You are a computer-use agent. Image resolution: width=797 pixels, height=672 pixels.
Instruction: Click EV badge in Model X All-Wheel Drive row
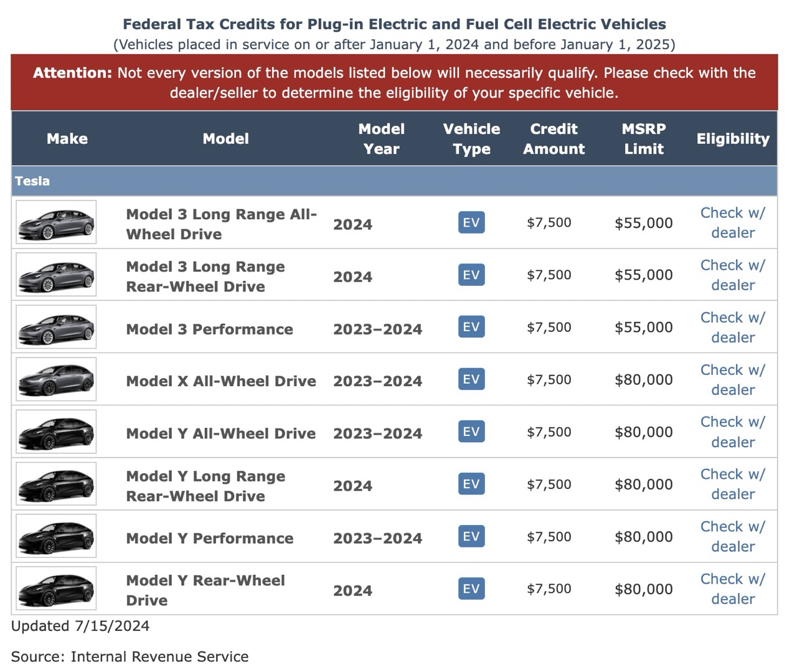(x=471, y=379)
